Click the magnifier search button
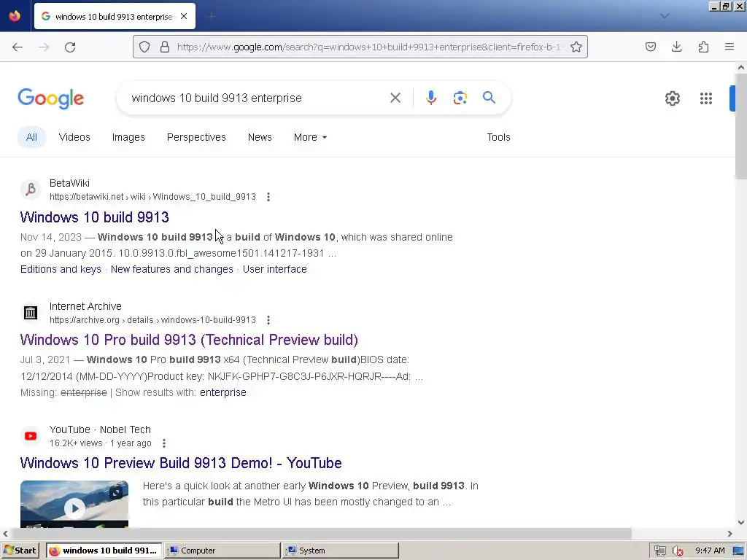747x560 pixels. point(489,98)
